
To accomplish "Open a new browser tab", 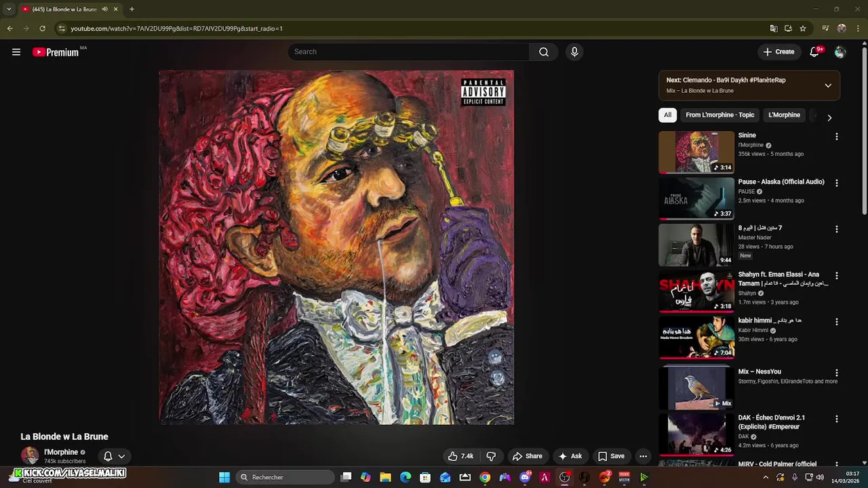I will 132,9.
